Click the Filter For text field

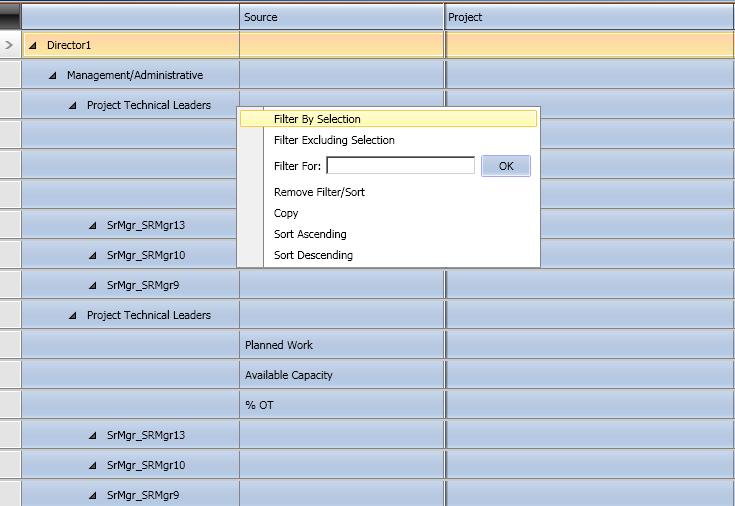click(x=400, y=166)
